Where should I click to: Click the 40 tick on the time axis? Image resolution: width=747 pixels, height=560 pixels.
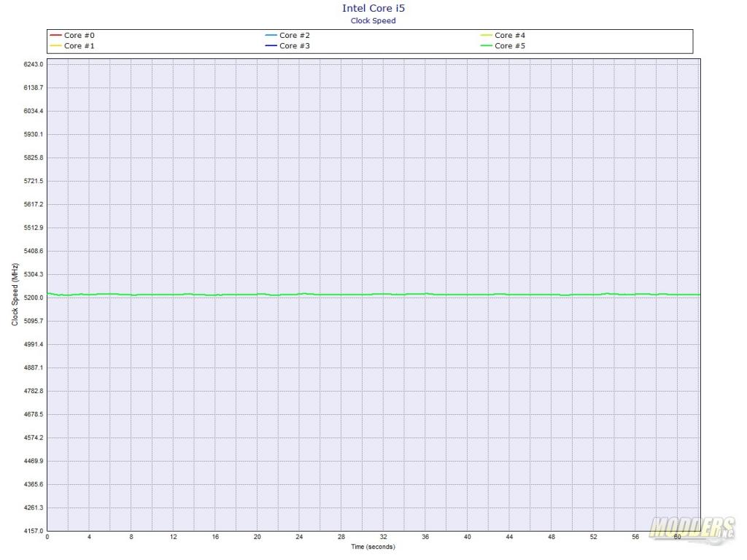(x=468, y=537)
